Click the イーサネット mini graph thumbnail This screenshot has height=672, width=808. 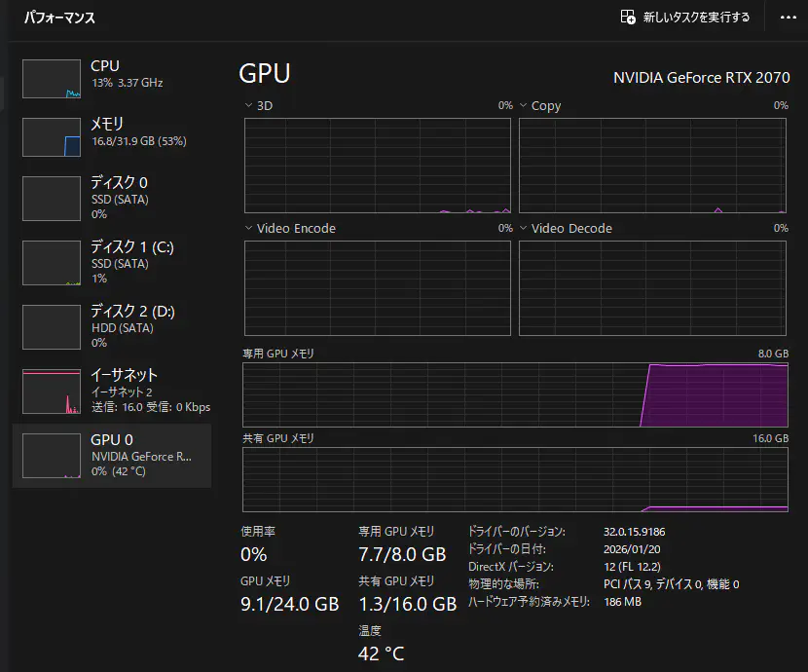tap(52, 392)
